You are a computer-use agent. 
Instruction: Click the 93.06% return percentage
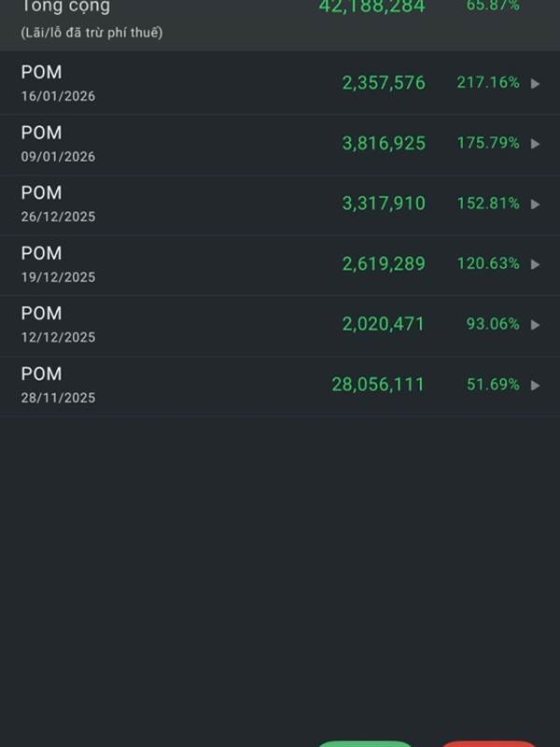[x=493, y=324]
